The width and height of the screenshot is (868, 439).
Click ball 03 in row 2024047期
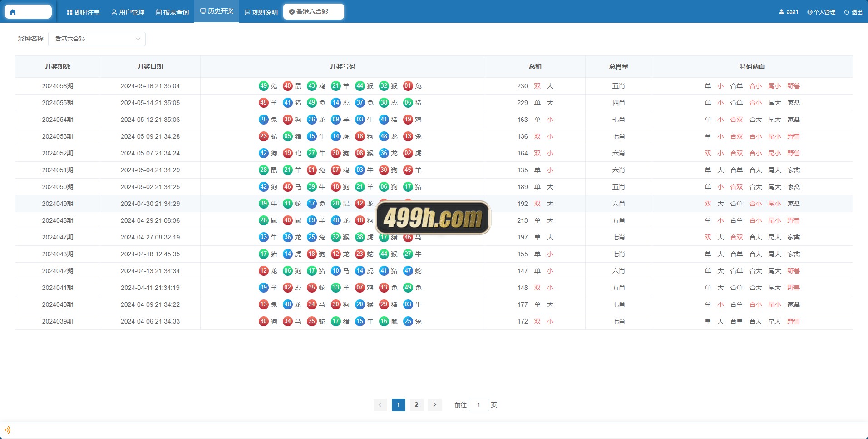pyautogui.click(x=264, y=237)
